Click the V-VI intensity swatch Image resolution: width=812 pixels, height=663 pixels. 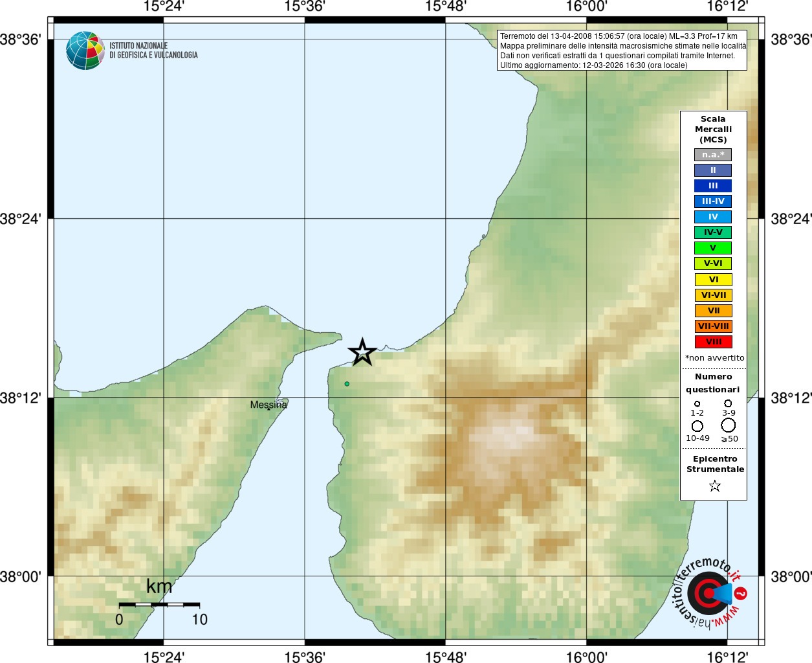(713, 264)
